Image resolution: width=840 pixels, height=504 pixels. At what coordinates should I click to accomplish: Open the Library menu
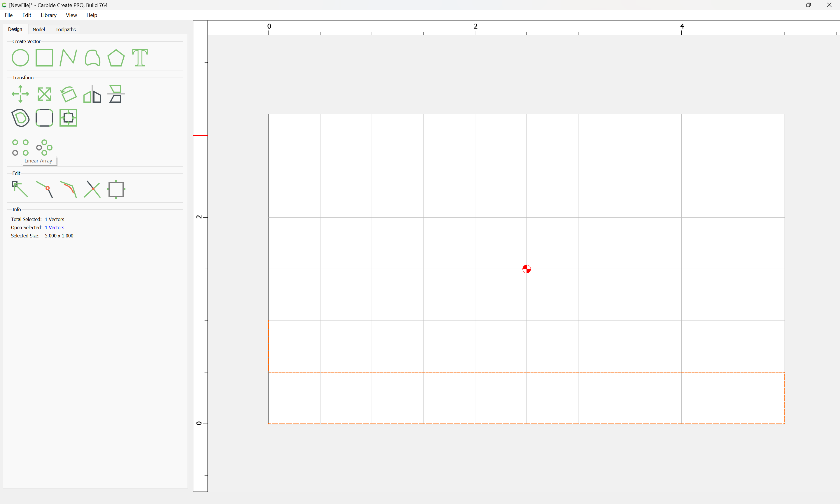(48, 15)
